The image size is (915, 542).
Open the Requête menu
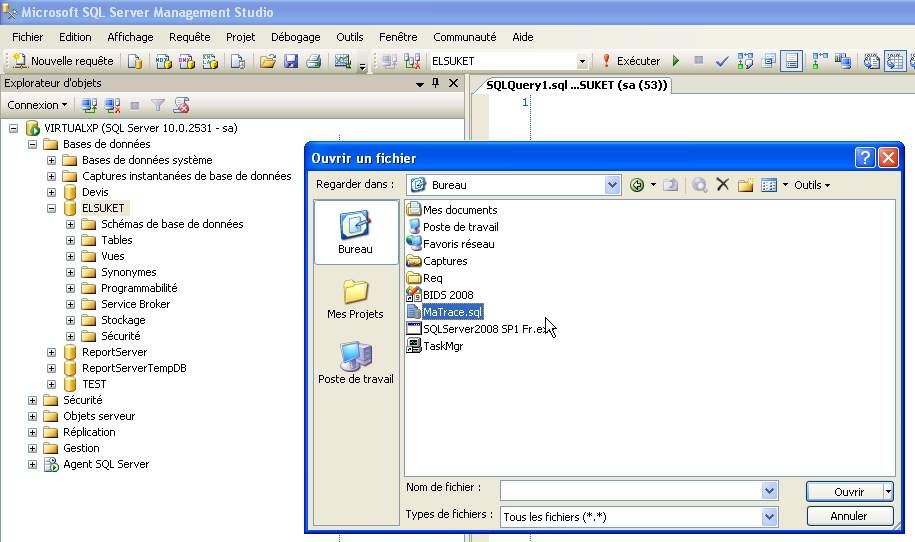pyautogui.click(x=189, y=37)
